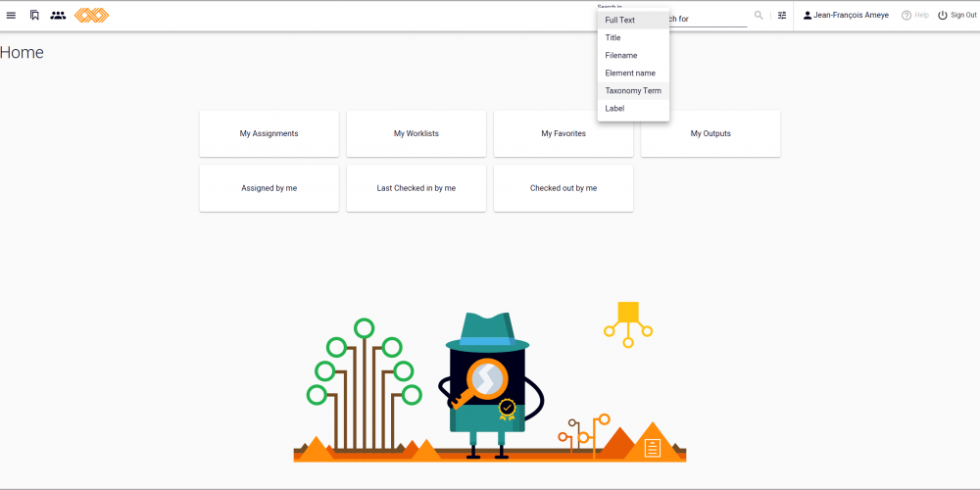
Task: Click the Help text link
Action: click(921, 16)
